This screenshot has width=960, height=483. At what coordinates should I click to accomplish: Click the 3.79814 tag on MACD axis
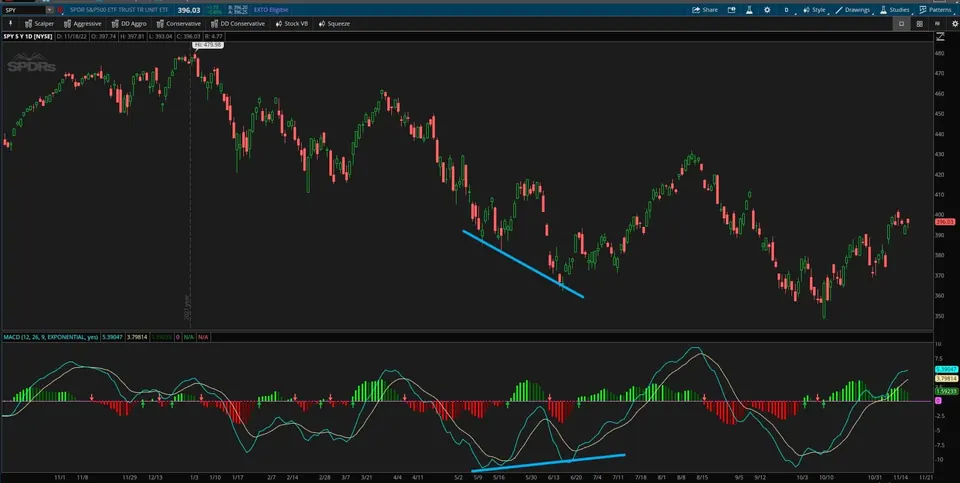pyautogui.click(x=947, y=379)
